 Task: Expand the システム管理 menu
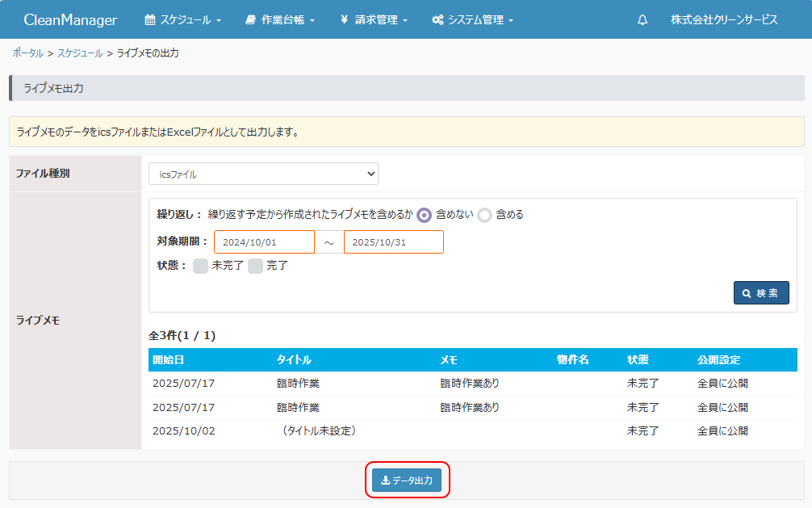click(480, 20)
